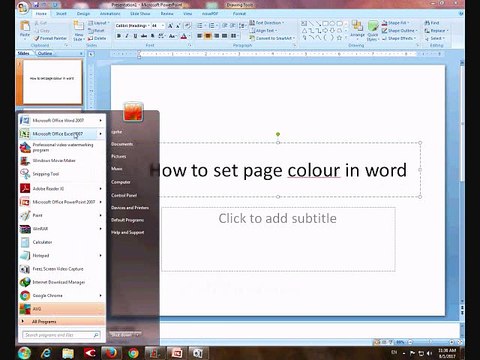Expand the Microsoft Office Word 2007 submenu arrow
Viewport: 480px width, 360px height.
100,120
